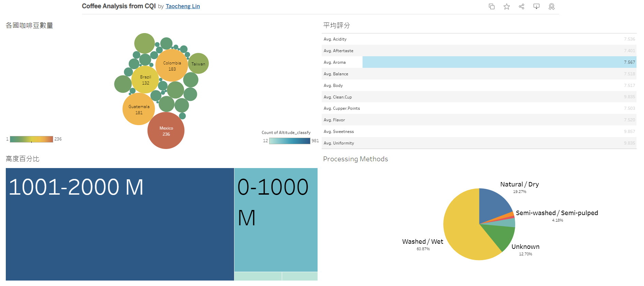Viewport: 644px width, 286px height.
Task: Select the Colombia 183 bubble
Action: (x=172, y=65)
